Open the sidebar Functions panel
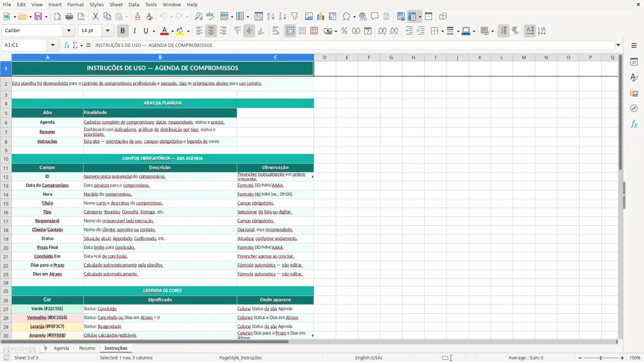This screenshot has width=644, height=362. click(634, 124)
